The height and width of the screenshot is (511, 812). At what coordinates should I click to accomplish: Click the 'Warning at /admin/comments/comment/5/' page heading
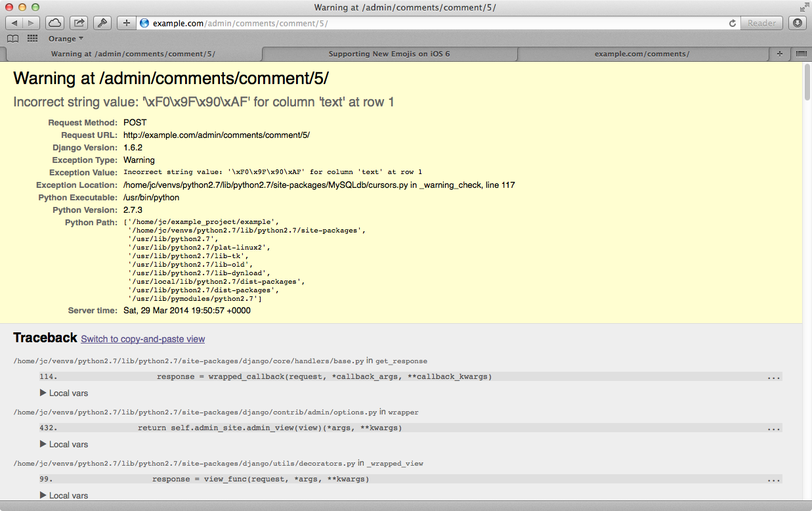[171, 79]
